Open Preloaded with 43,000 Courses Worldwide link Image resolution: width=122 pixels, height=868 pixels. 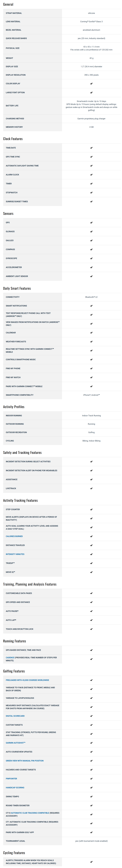pyautogui.click(x=27, y=680)
